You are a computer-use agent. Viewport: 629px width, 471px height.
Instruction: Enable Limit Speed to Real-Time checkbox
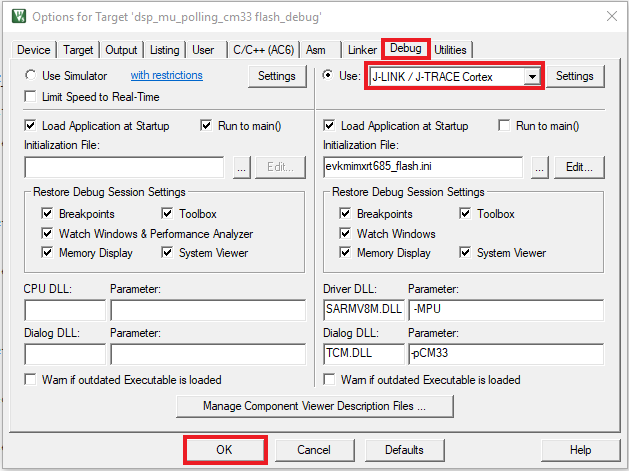pyautogui.click(x=31, y=97)
